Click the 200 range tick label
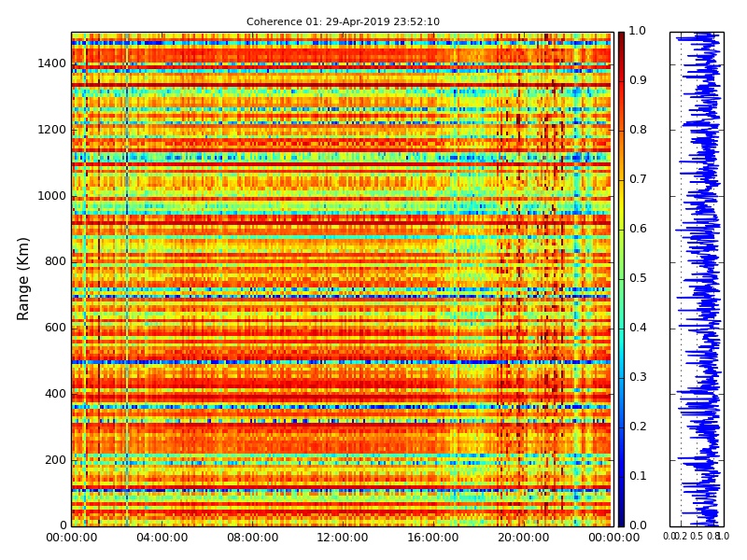Viewport: 747px width, 560px height. [55, 460]
